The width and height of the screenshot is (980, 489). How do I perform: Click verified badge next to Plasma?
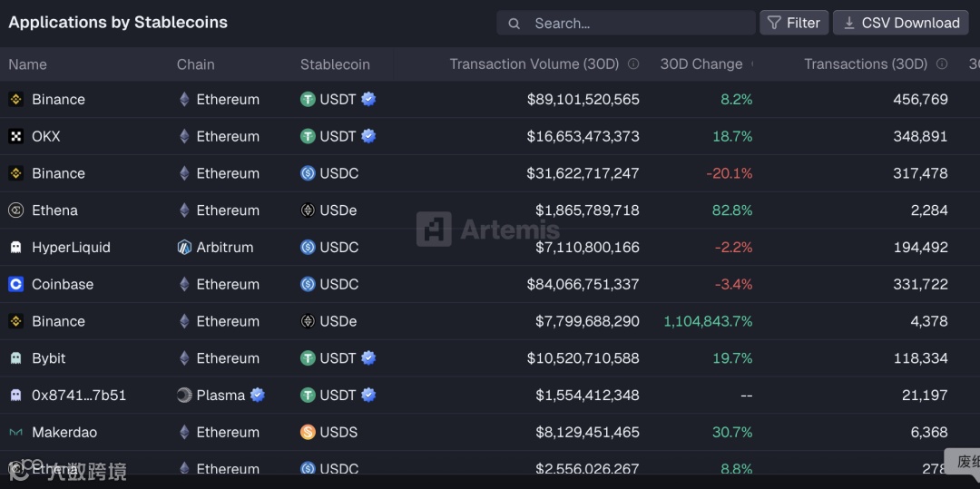258,395
